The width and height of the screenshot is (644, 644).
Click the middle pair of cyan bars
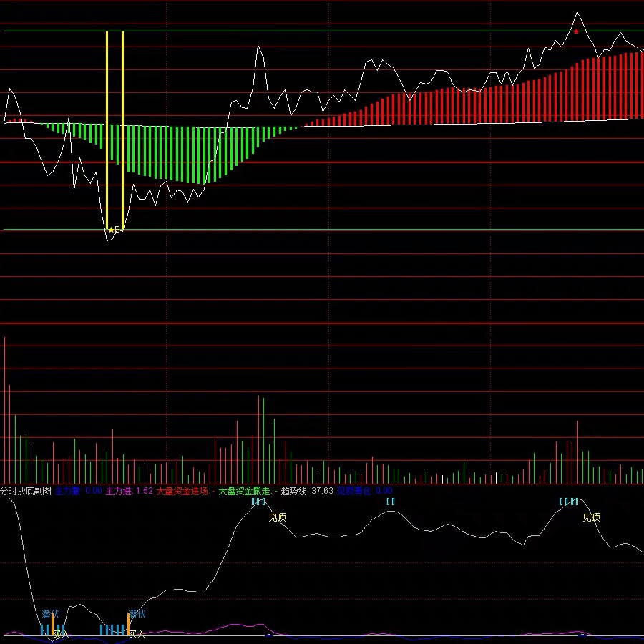coord(390,502)
